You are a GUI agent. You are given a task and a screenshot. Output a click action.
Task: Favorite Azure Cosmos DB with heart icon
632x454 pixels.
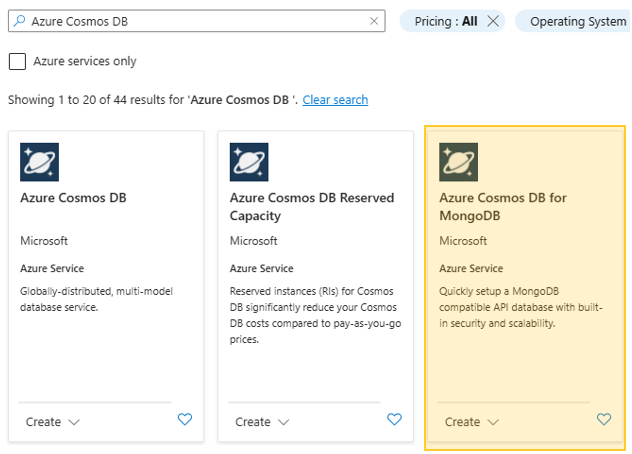click(184, 420)
